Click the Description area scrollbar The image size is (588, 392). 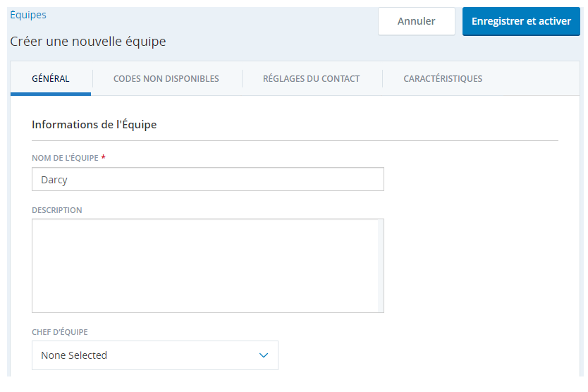click(381, 266)
